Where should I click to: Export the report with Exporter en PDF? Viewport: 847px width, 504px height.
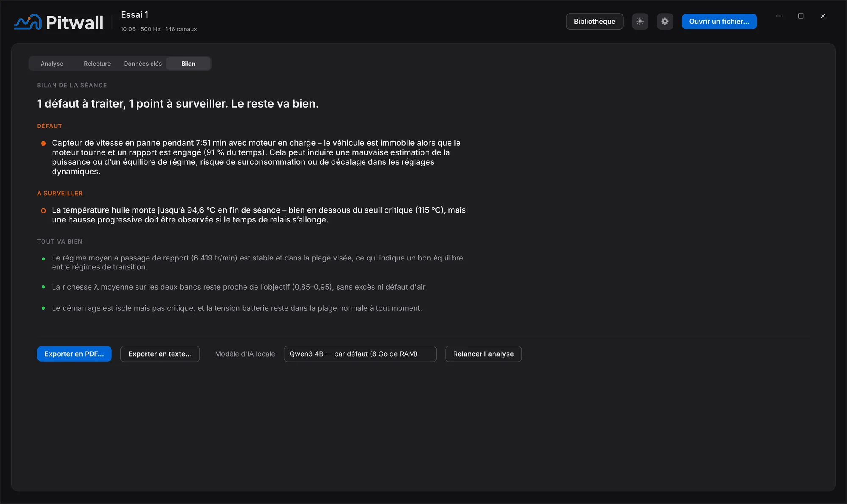click(x=74, y=354)
